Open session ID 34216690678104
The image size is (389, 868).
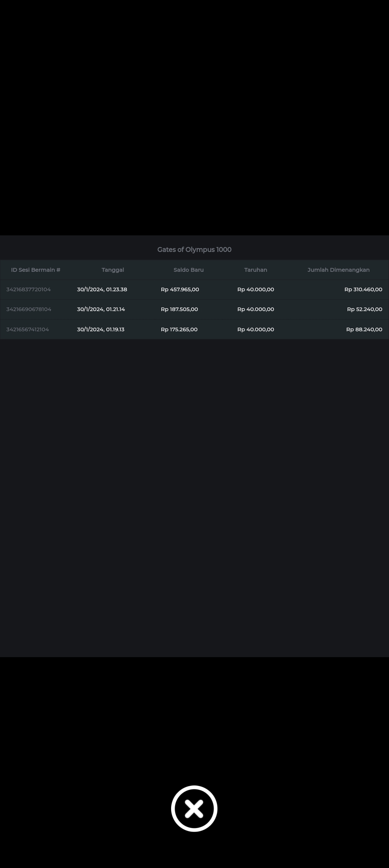coord(29,309)
